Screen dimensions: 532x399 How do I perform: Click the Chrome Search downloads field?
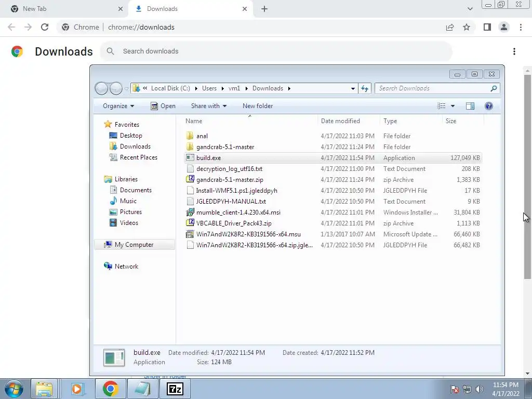coord(276,51)
